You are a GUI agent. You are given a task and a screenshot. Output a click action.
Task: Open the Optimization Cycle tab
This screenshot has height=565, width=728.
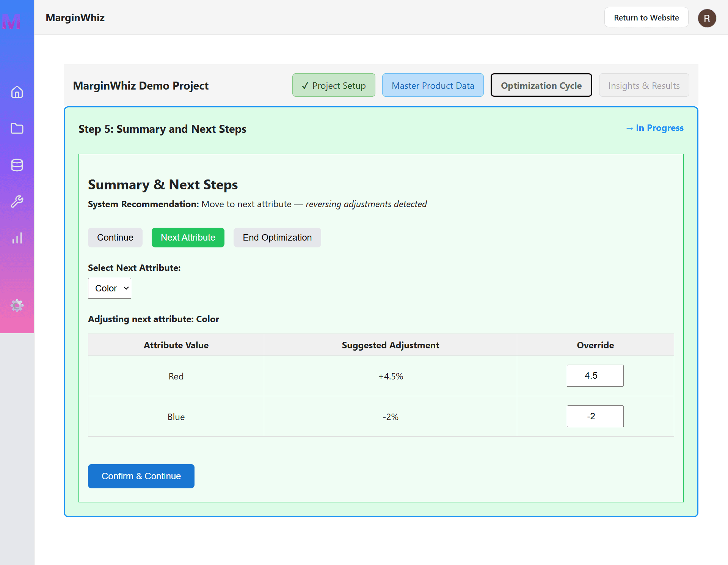[x=541, y=85]
